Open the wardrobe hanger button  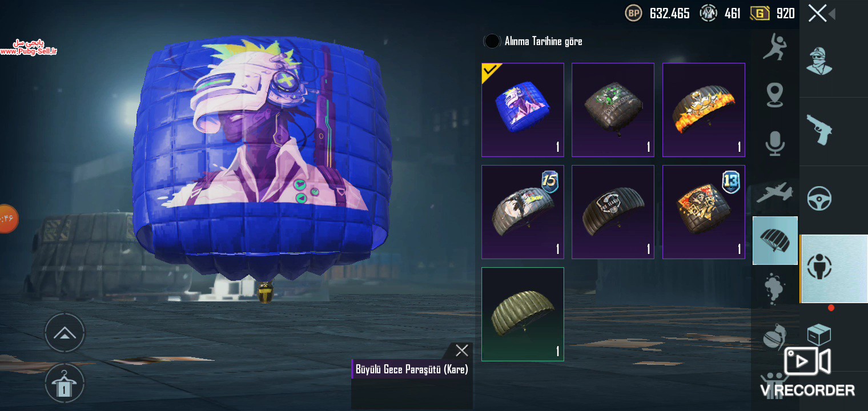click(65, 384)
